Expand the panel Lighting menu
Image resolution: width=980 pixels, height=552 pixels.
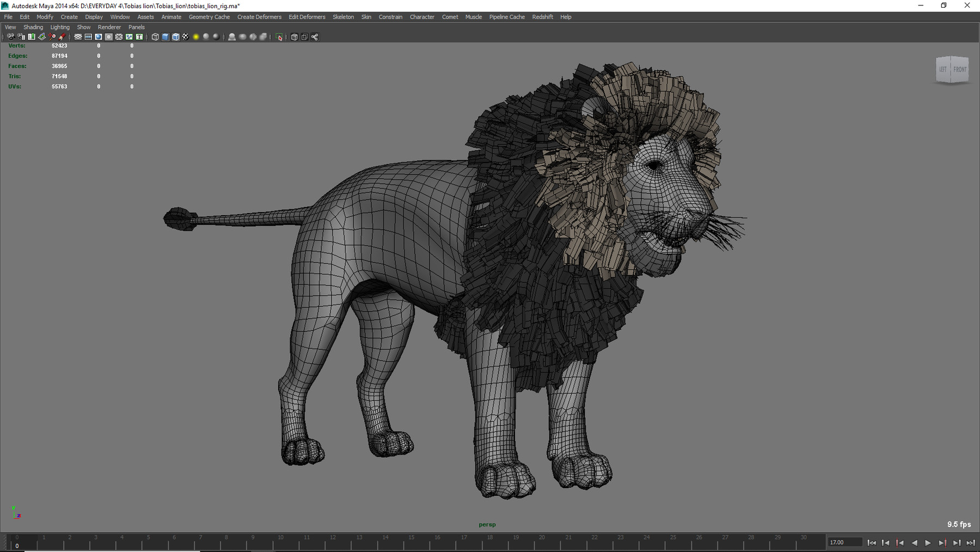pos(60,27)
